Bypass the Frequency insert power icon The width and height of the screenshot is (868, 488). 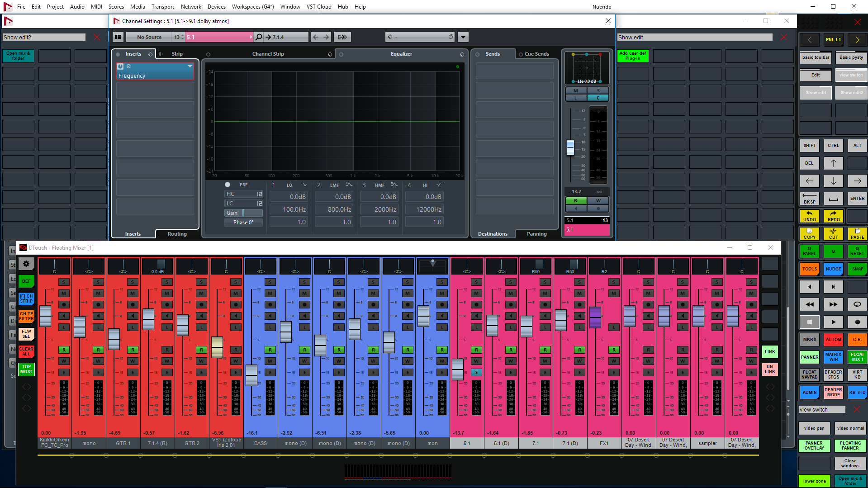click(x=120, y=66)
